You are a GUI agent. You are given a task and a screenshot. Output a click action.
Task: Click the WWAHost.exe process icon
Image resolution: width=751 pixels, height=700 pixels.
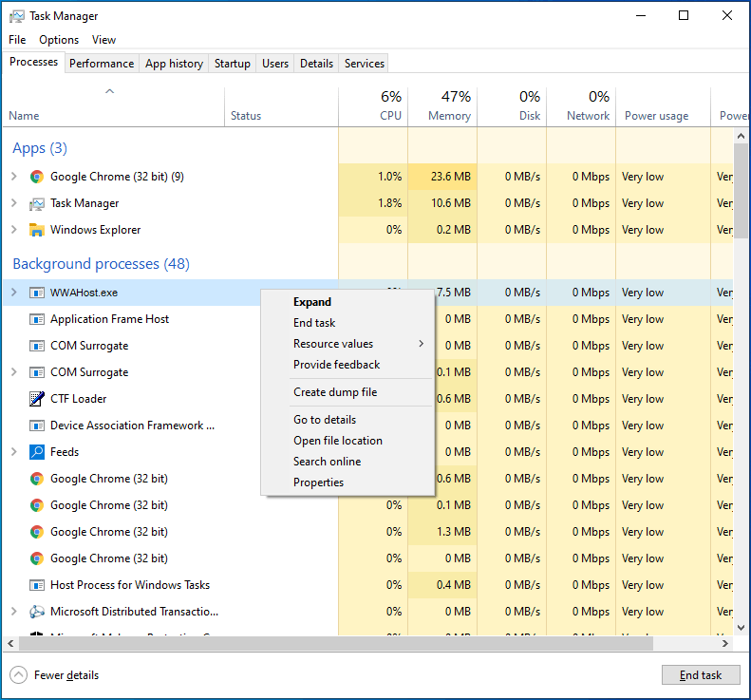pyautogui.click(x=37, y=293)
